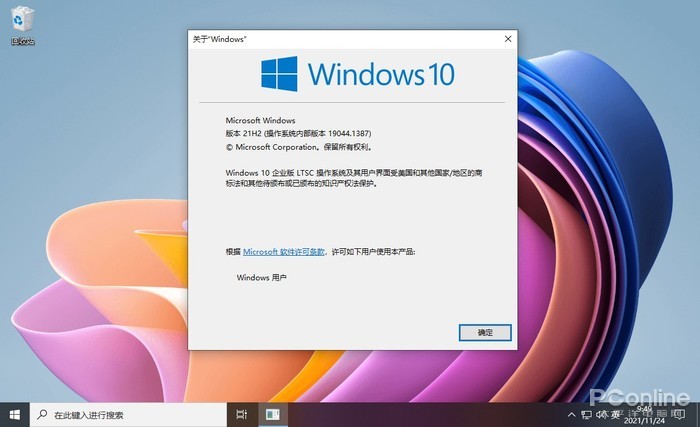Click the Microsoft Windows heading text

coord(260,120)
